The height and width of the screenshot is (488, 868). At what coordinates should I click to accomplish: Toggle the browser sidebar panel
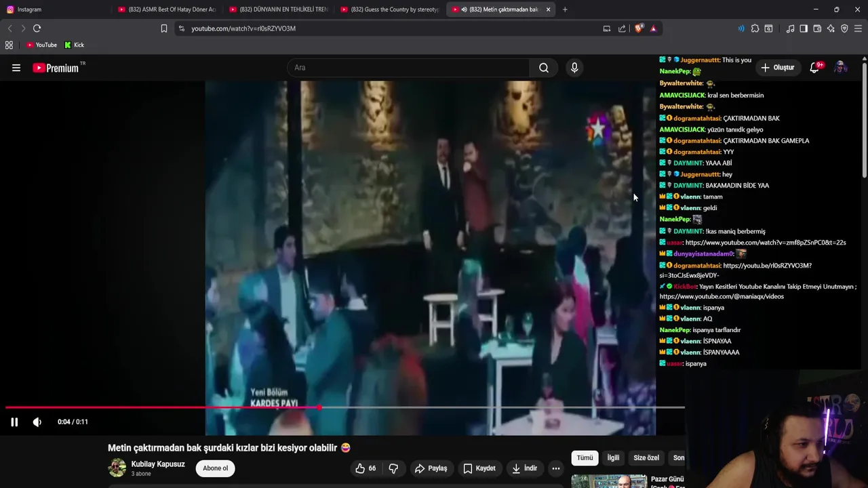coord(804,28)
